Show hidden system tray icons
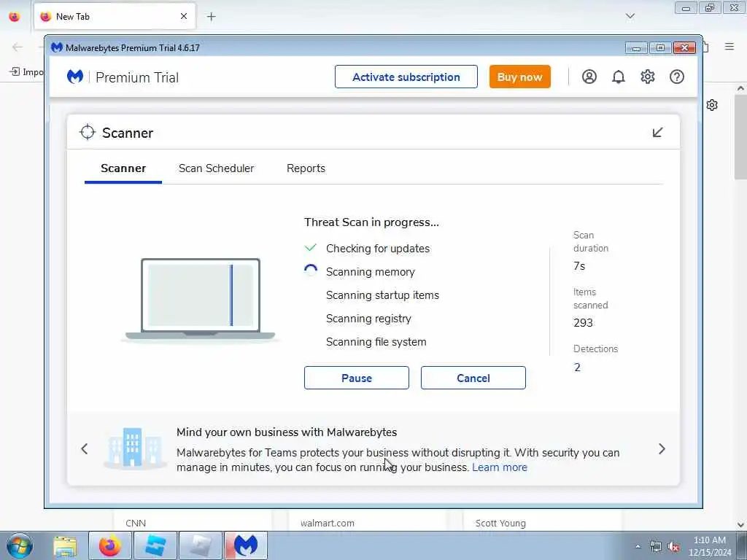 (x=638, y=546)
